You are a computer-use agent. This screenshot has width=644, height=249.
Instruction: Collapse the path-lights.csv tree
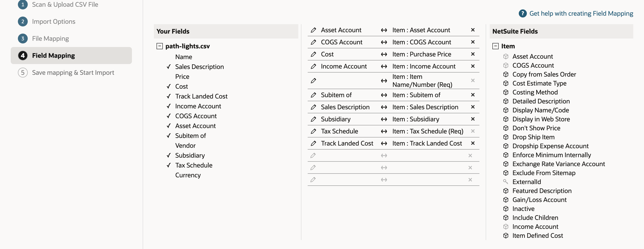click(x=159, y=46)
